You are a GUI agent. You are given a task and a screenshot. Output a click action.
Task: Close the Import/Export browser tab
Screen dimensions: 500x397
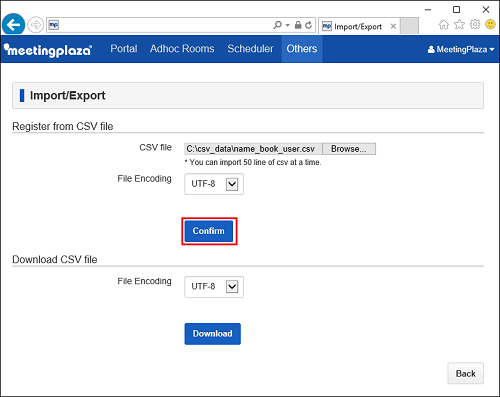pyautogui.click(x=393, y=26)
